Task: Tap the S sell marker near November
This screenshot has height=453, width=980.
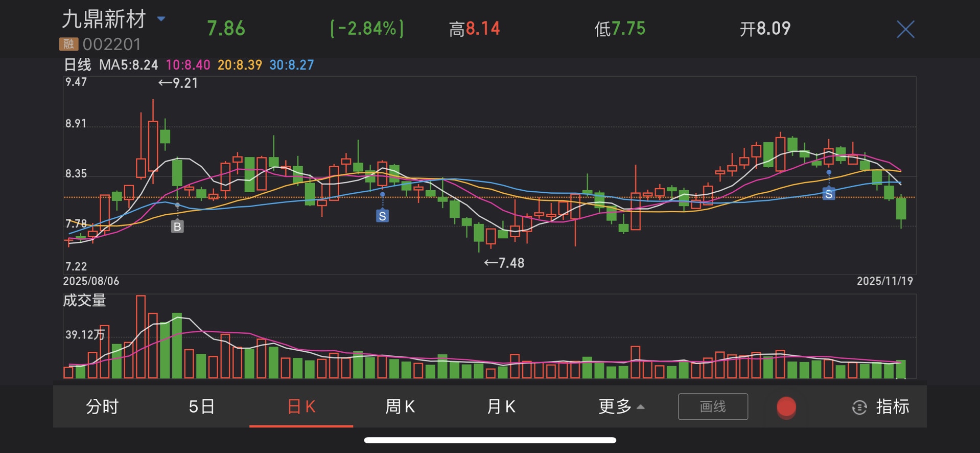Action: [x=829, y=194]
